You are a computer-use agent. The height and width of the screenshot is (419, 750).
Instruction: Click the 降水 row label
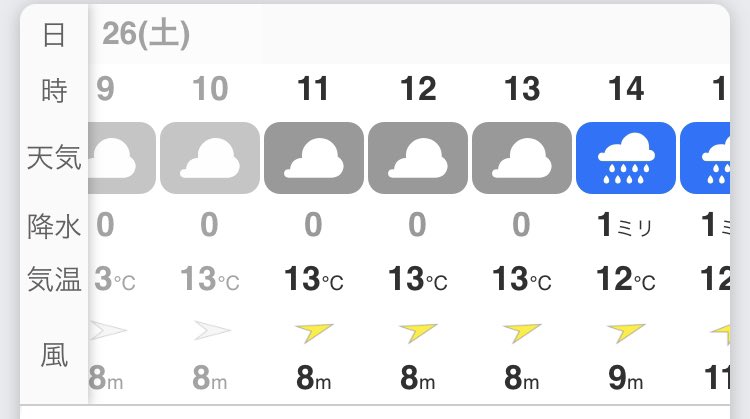(x=54, y=226)
